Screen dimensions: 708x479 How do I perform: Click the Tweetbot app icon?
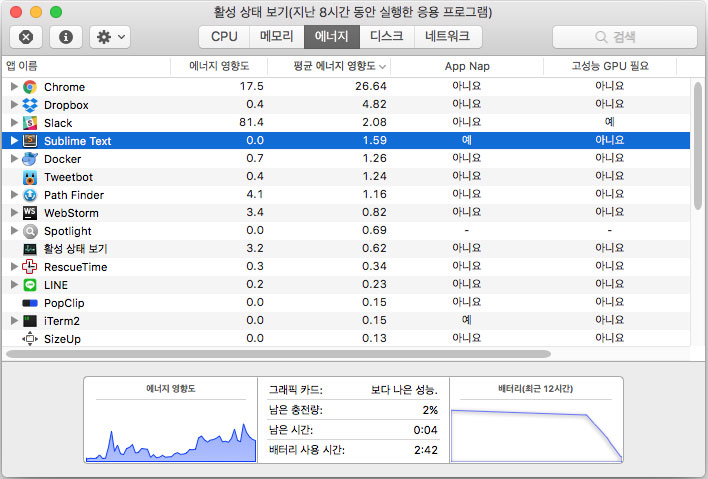click(x=30, y=177)
